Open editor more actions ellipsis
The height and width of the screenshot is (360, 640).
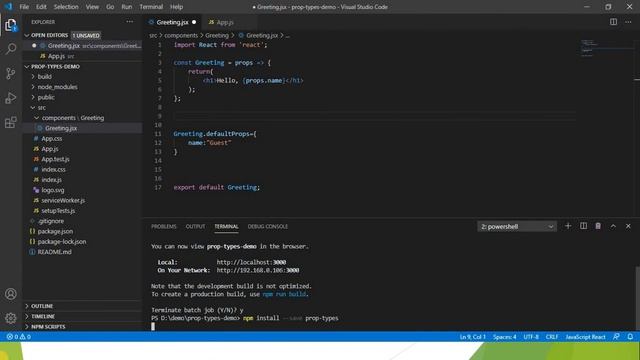628,22
